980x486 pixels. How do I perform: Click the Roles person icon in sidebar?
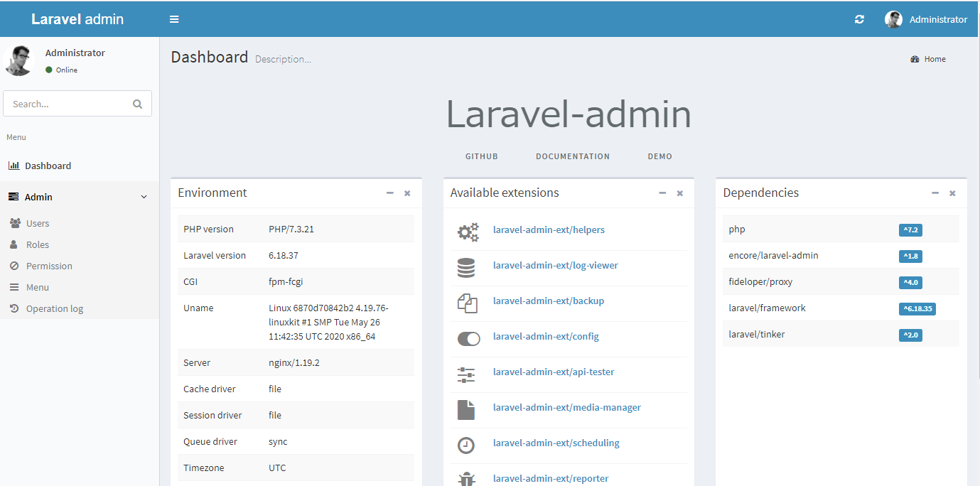pyautogui.click(x=14, y=244)
